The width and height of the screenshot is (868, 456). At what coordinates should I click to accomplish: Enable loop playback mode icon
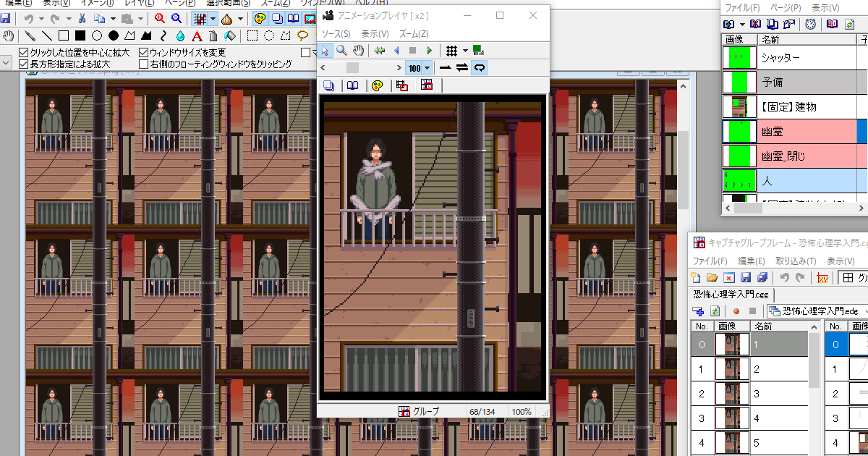pyautogui.click(x=479, y=67)
